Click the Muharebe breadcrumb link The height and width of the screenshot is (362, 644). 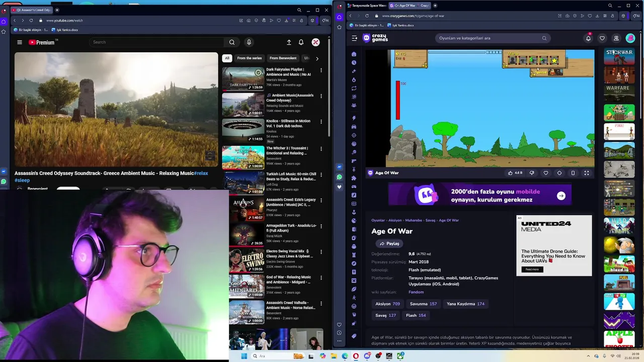[x=414, y=220]
